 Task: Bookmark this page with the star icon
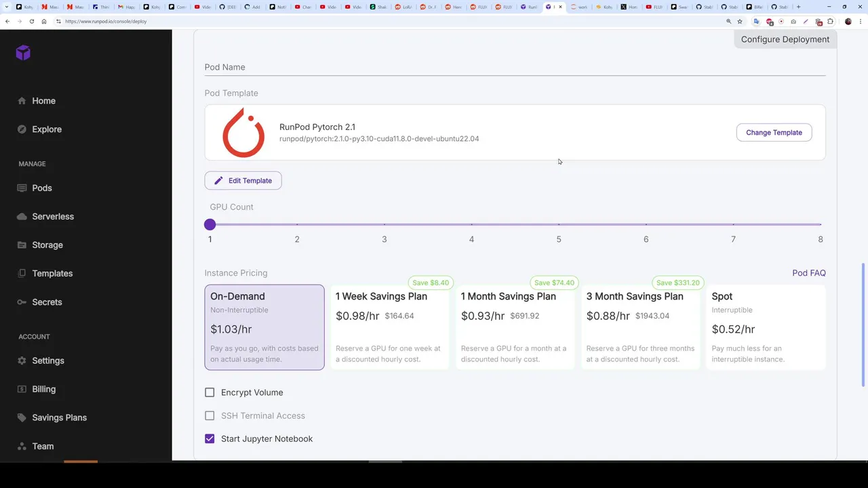[x=740, y=21]
